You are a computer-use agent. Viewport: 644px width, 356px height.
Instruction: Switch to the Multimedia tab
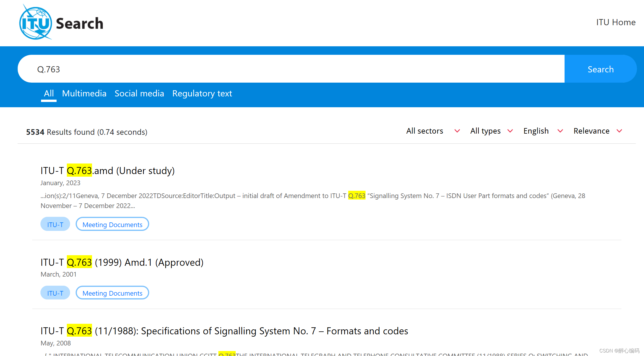[84, 93]
